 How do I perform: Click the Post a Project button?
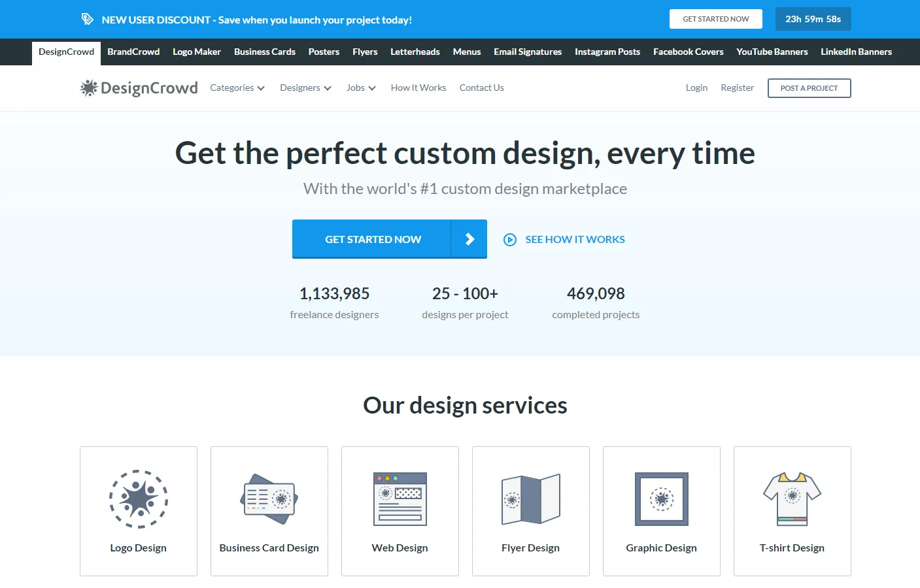tap(809, 88)
